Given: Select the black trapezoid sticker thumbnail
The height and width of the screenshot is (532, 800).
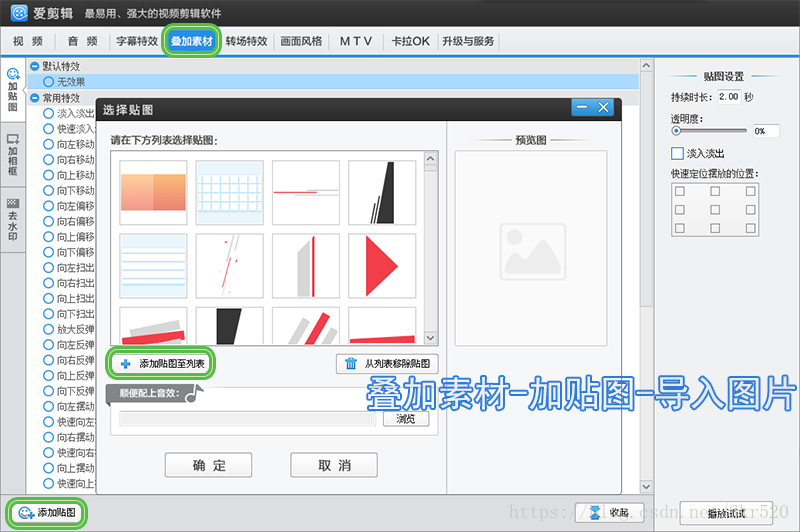Looking at the screenshot, I should tap(230, 325).
